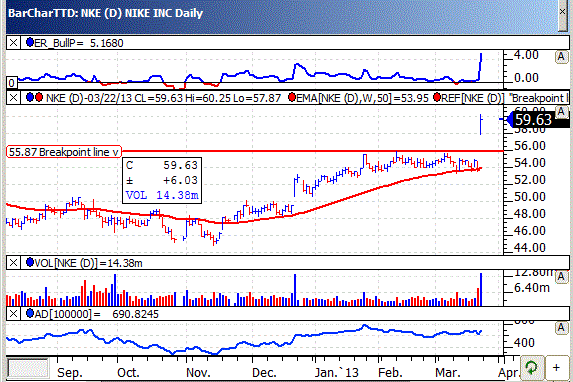The width and height of the screenshot is (573, 382).
Task: Click the Jan. `13 label on time axis
Action: point(337,373)
